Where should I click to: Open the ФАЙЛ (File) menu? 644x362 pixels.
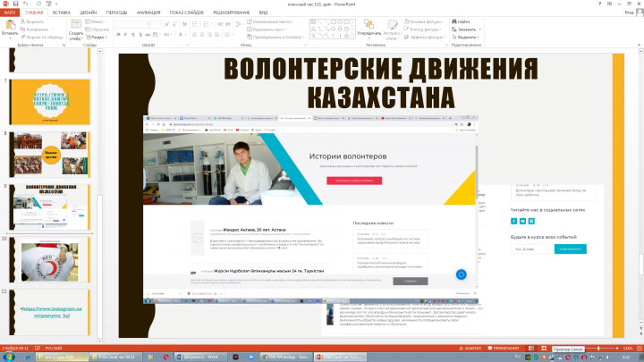click(10, 13)
